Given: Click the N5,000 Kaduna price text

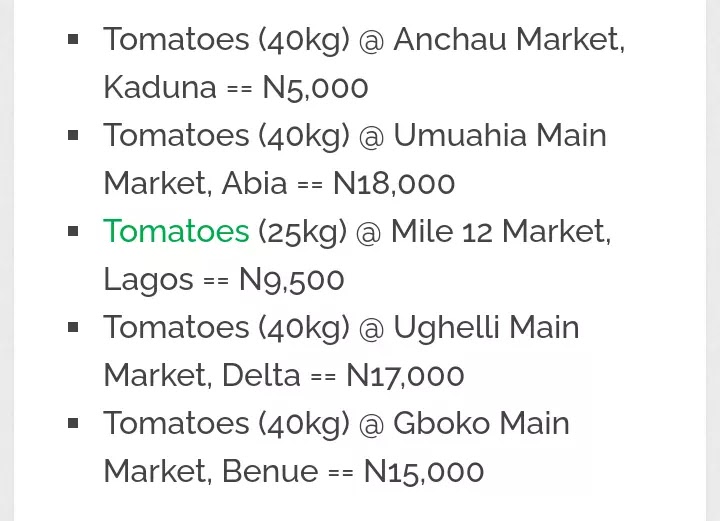Looking at the screenshot, I should (x=315, y=88).
